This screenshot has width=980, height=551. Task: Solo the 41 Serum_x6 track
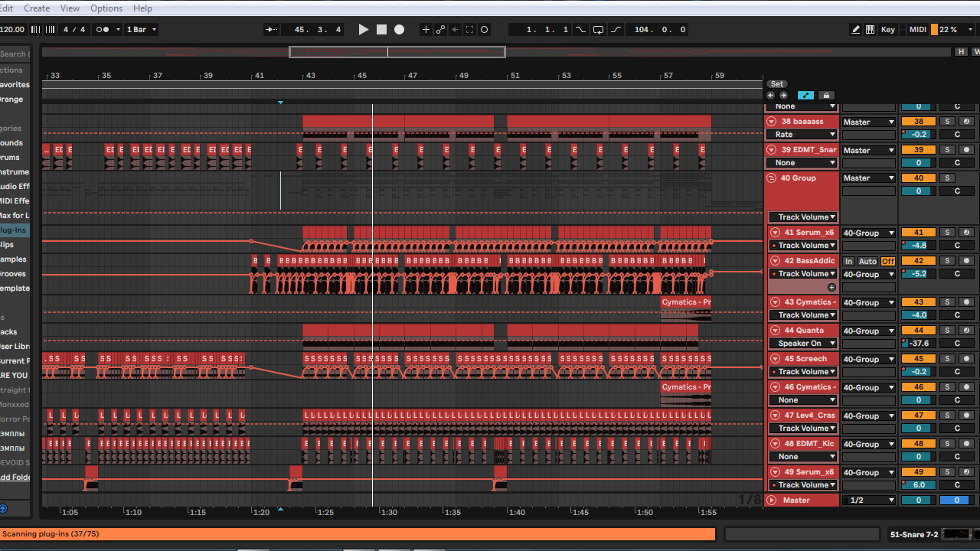click(947, 233)
